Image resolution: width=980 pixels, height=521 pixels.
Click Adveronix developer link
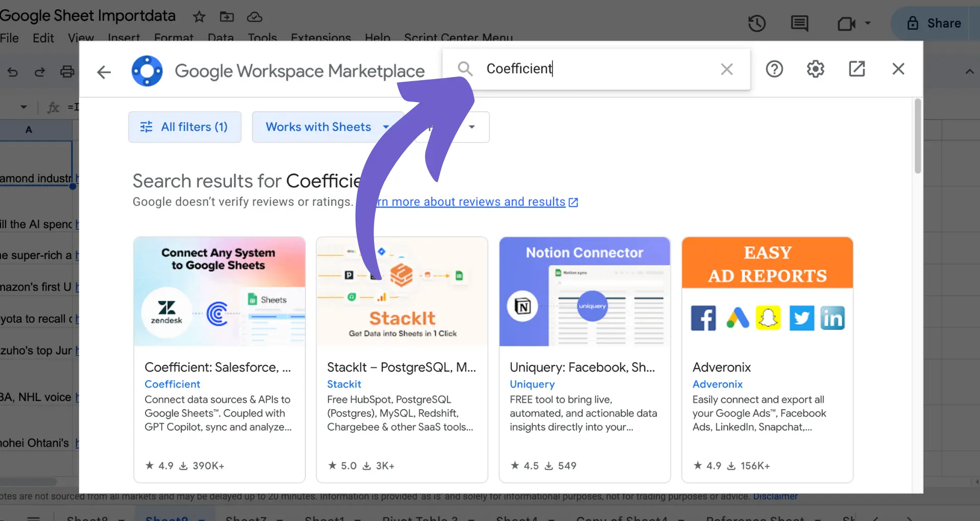[718, 384]
